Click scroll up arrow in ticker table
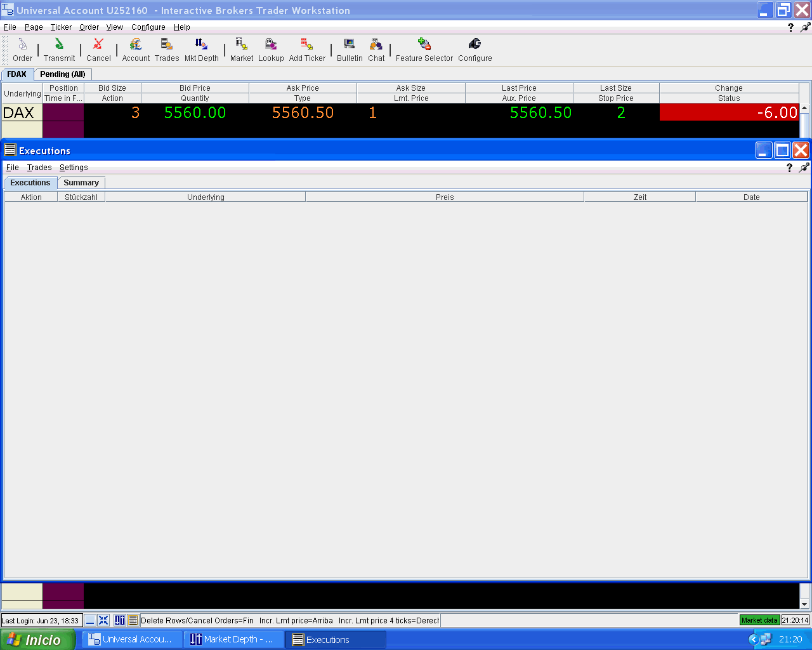Image resolution: width=812 pixels, height=650 pixels. (804, 109)
